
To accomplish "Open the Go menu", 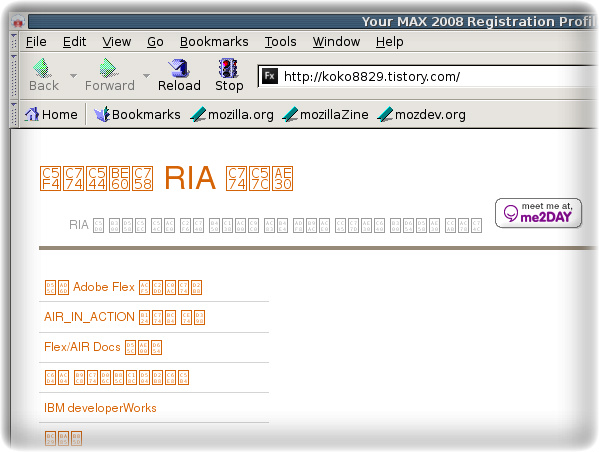I will click(x=155, y=42).
